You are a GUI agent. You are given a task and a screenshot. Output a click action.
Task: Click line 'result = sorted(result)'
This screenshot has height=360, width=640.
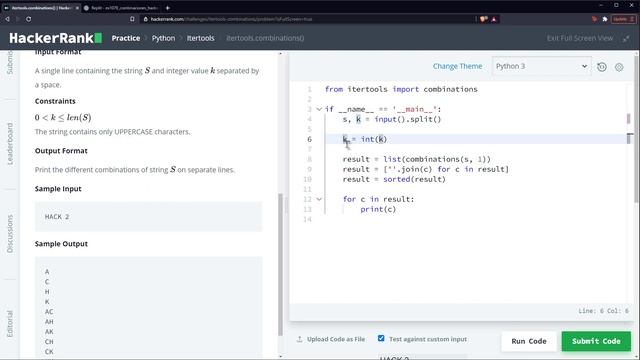394,179
